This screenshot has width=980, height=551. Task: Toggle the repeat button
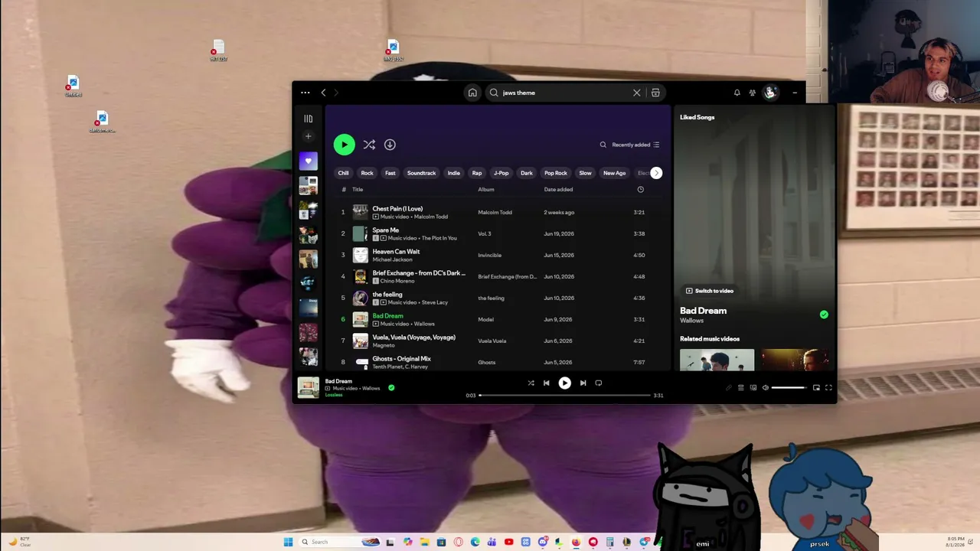pyautogui.click(x=599, y=383)
